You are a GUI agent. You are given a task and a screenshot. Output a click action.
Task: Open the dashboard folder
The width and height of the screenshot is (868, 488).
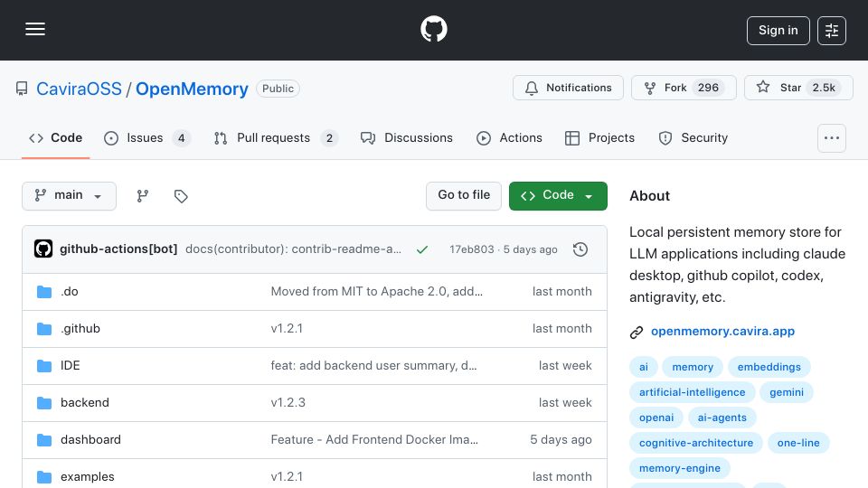pyautogui.click(x=90, y=440)
